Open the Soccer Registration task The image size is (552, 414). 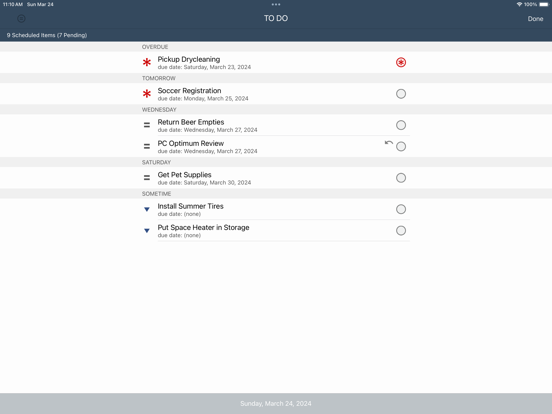click(276, 94)
